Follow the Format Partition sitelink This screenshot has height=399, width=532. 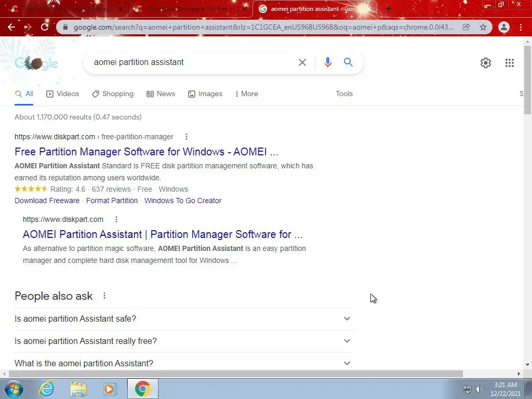point(112,201)
